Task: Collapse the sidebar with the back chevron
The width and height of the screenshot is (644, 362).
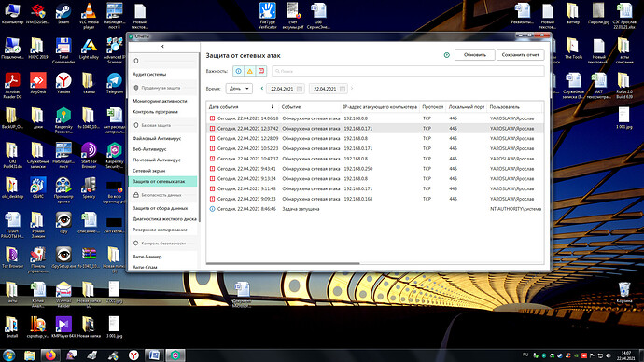Action: 162,47
